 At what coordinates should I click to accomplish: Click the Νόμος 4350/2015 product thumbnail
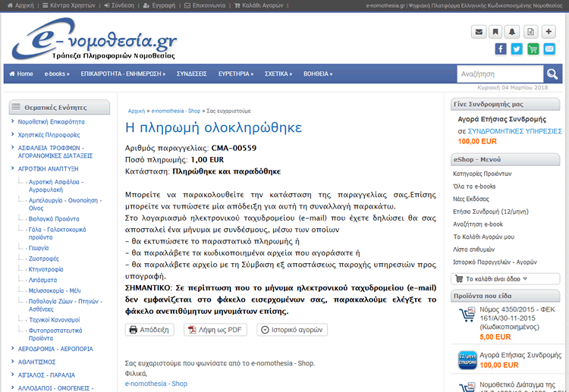pos(467,318)
